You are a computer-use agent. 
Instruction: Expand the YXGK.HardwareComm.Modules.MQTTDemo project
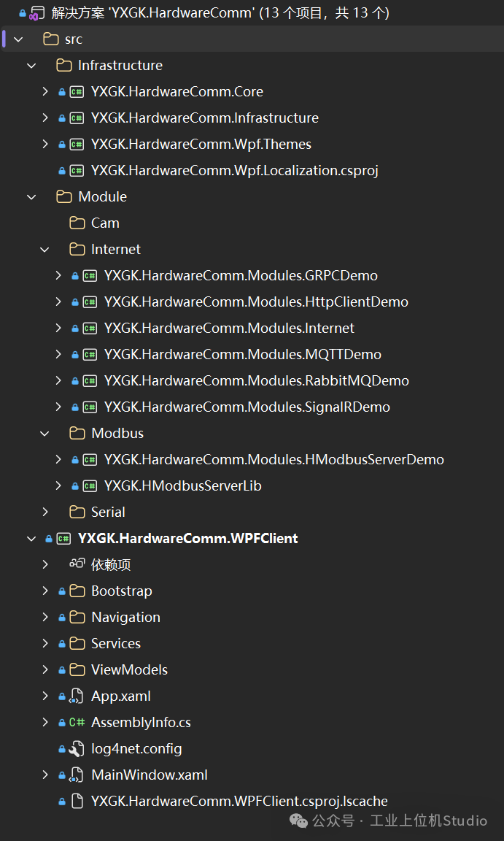58,355
